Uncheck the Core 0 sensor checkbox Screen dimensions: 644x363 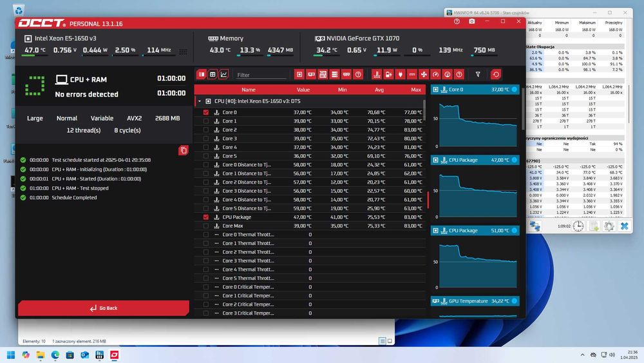coord(206,112)
